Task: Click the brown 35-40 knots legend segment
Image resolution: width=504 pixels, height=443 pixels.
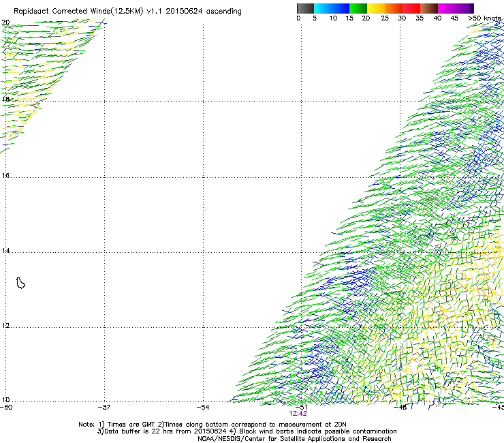Action: (429, 8)
